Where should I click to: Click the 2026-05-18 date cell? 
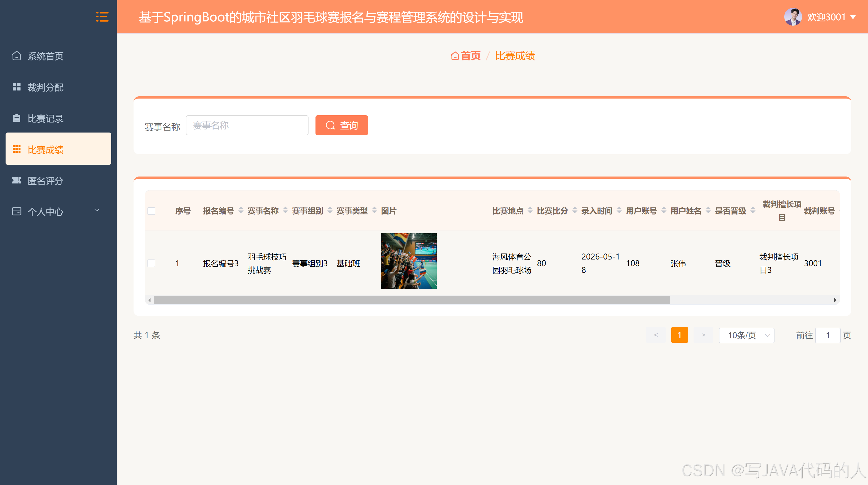point(600,263)
